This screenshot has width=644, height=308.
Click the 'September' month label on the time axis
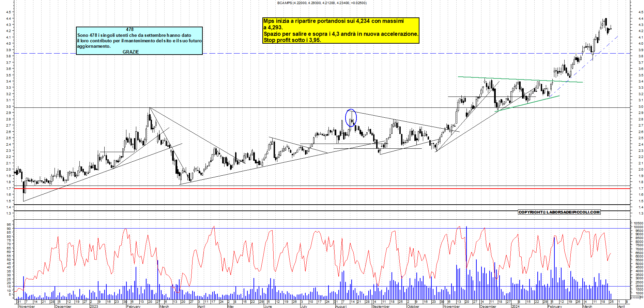pos(381,306)
